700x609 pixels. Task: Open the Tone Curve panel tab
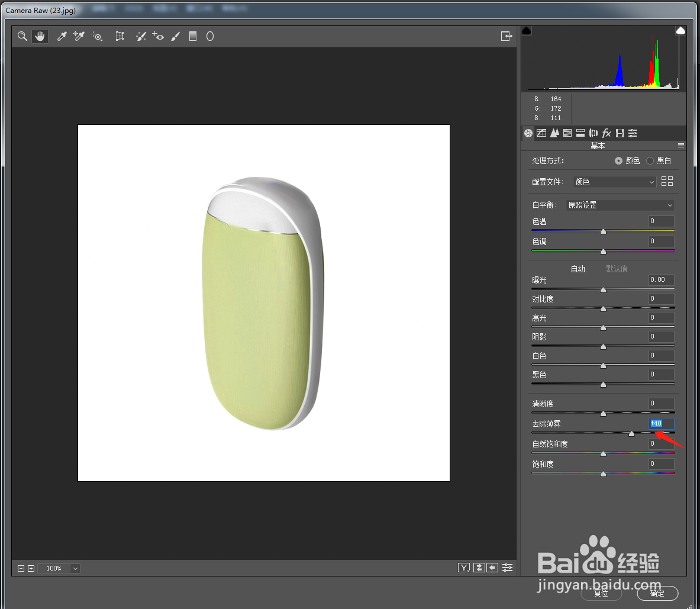point(541,133)
